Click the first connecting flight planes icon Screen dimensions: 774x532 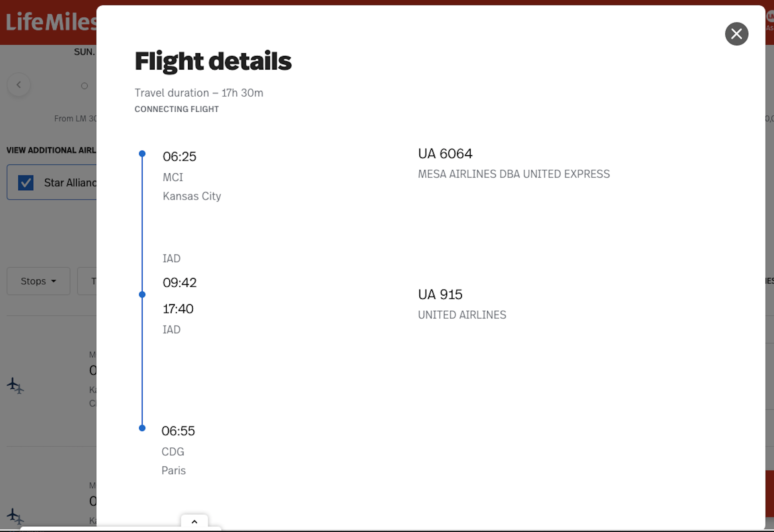pos(16,386)
